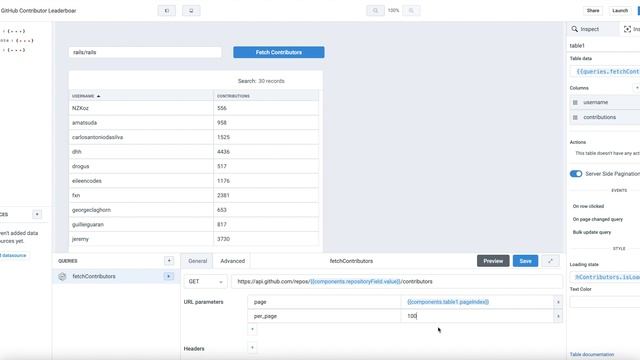
Task: Click the zoom out magnifier icon
Action: (x=375, y=11)
